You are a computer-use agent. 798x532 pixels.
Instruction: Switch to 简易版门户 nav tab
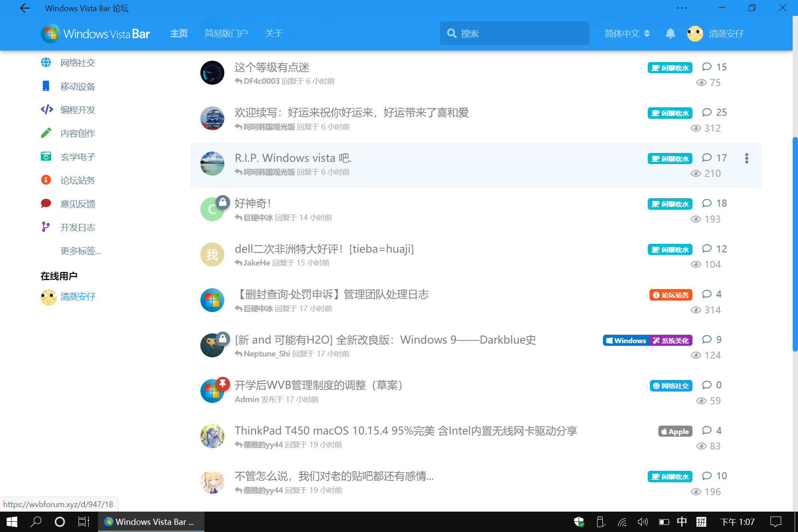point(226,33)
